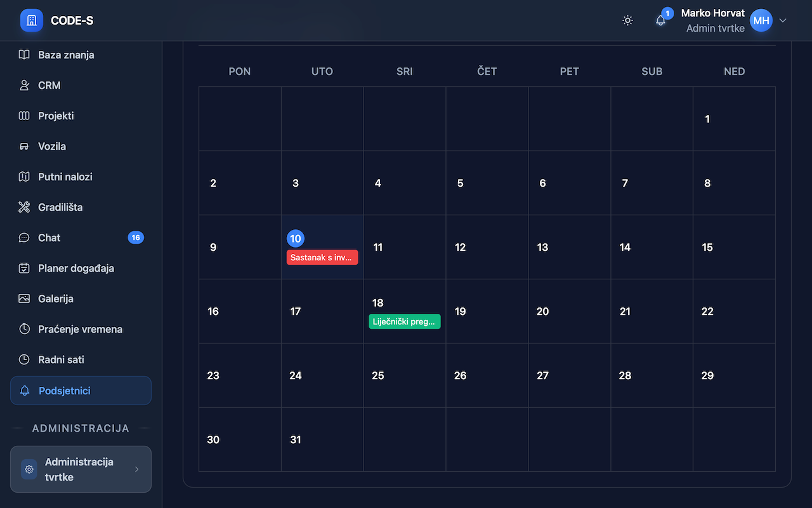The height and width of the screenshot is (508, 812).
Task: Expand Administracija tvrtke with the chevron arrow
Action: tap(137, 469)
